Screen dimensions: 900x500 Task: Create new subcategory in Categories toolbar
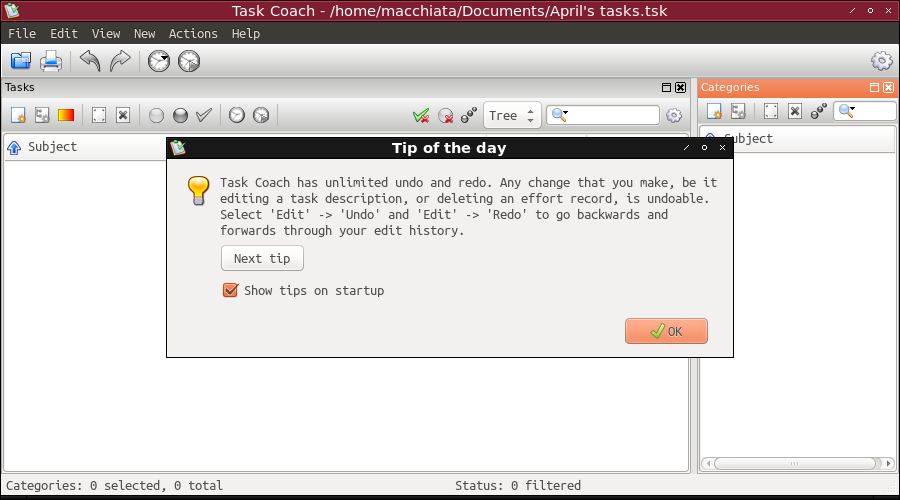tap(738, 111)
